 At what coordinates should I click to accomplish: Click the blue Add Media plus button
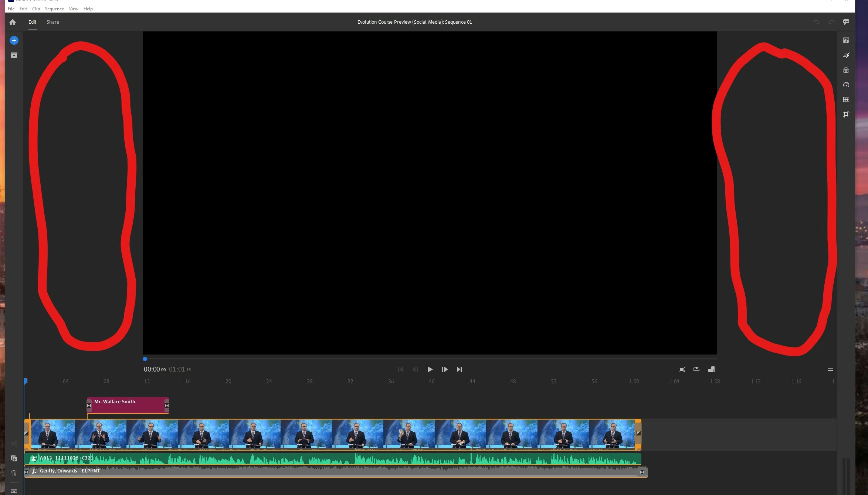[x=14, y=40]
